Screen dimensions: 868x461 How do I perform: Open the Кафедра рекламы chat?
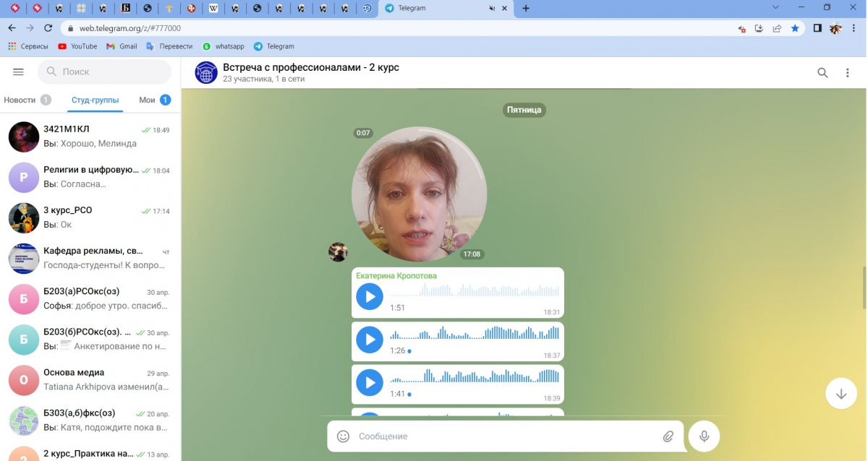(x=89, y=258)
